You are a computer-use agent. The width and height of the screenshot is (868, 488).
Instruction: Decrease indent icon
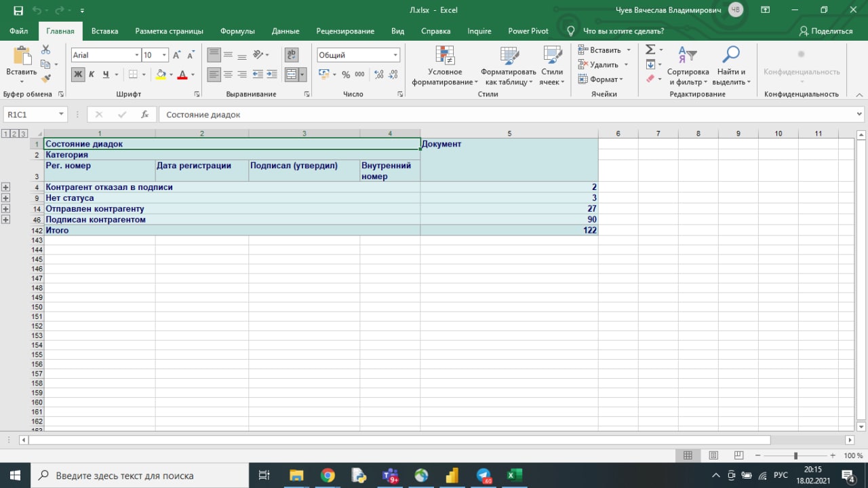point(258,74)
